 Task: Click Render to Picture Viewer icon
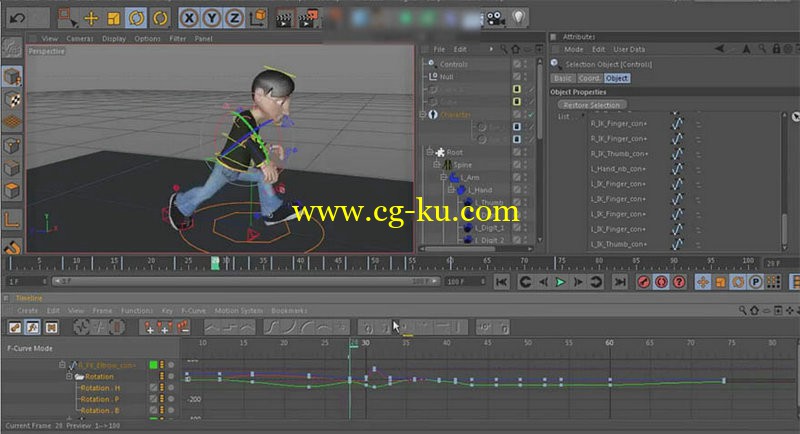(x=308, y=19)
